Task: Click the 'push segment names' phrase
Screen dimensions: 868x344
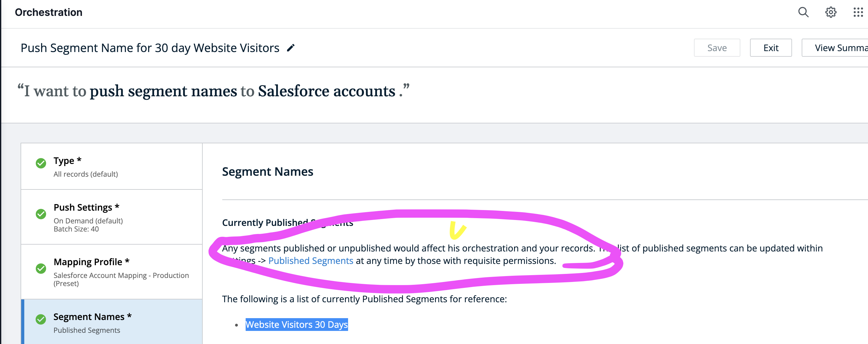Action: click(163, 91)
